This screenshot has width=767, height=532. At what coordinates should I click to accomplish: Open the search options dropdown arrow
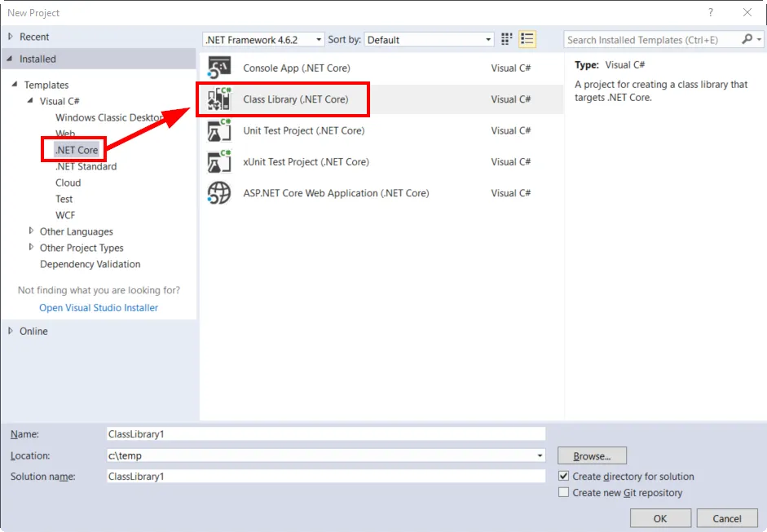[759, 39]
